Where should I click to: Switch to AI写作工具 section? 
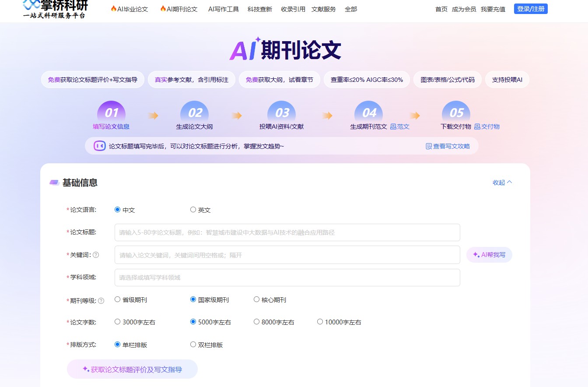tap(224, 9)
